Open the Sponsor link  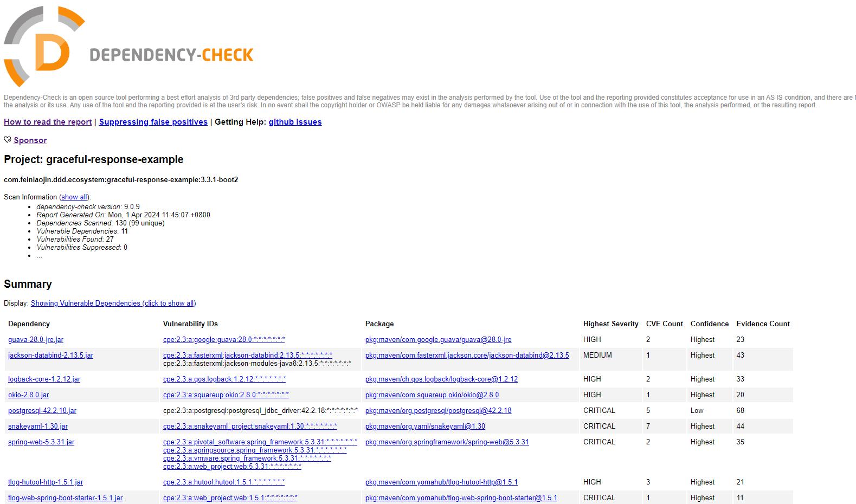[x=30, y=140]
